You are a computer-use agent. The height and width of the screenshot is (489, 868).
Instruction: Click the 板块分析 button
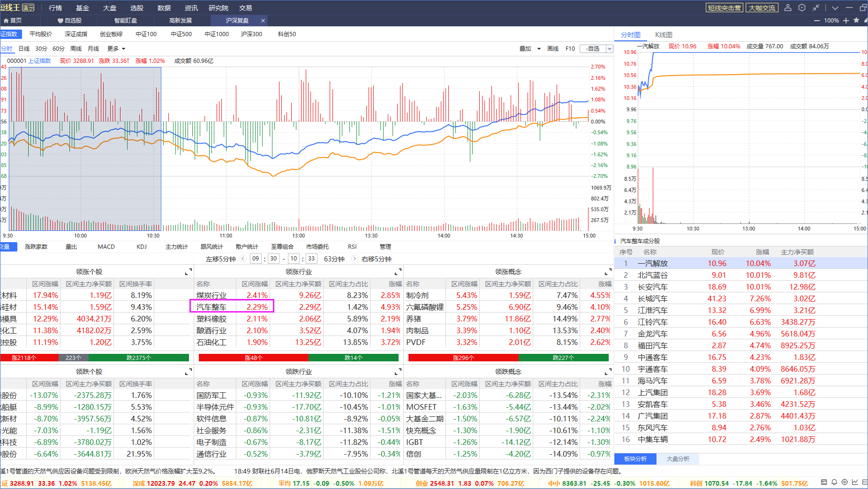tap(636, 459)
